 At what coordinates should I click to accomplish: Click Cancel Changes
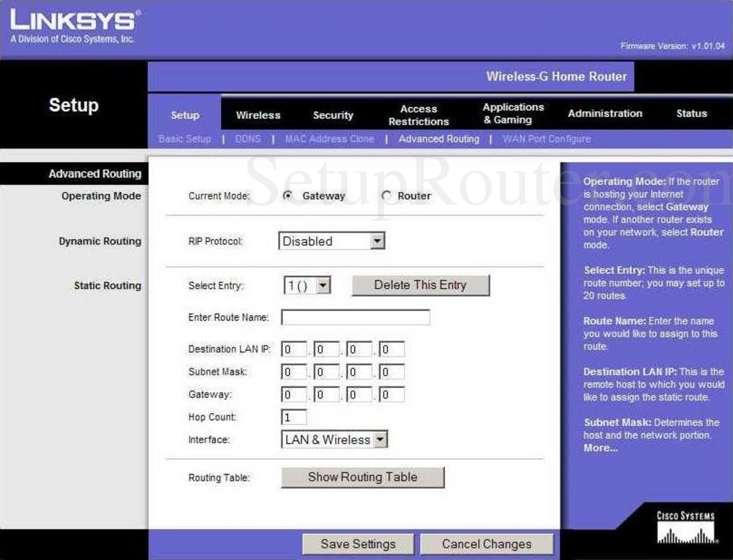(x=486, y=544)
